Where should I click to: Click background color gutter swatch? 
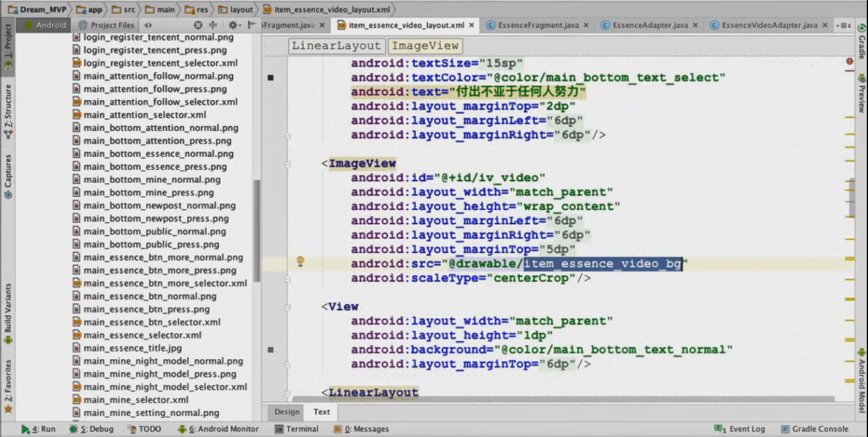[x=271, y=349]
